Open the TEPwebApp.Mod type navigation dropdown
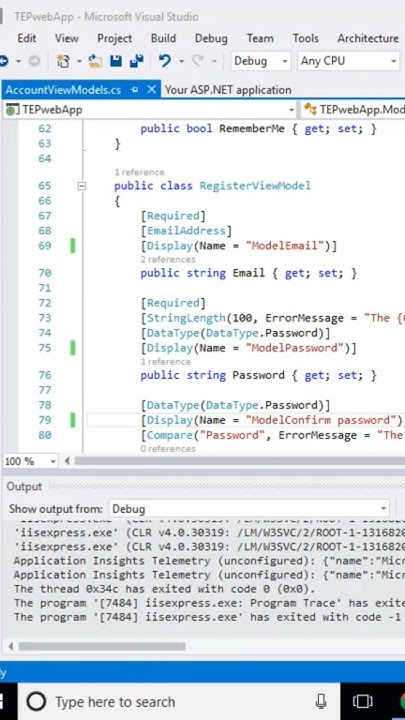This screenshot has width=405, height=720. tap(353, 109)
